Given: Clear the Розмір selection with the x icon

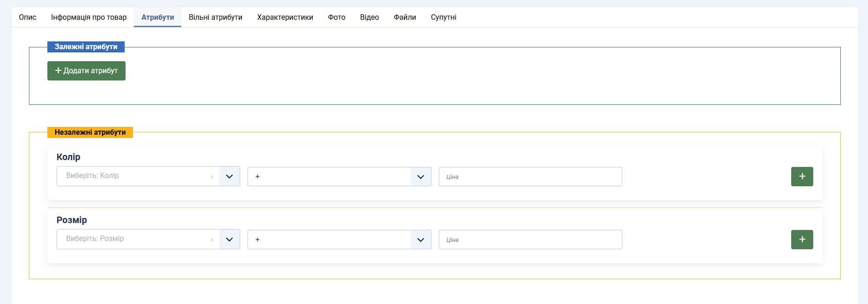Looking at the screenshot, I should pyautogui.click(x=212, y=240).
